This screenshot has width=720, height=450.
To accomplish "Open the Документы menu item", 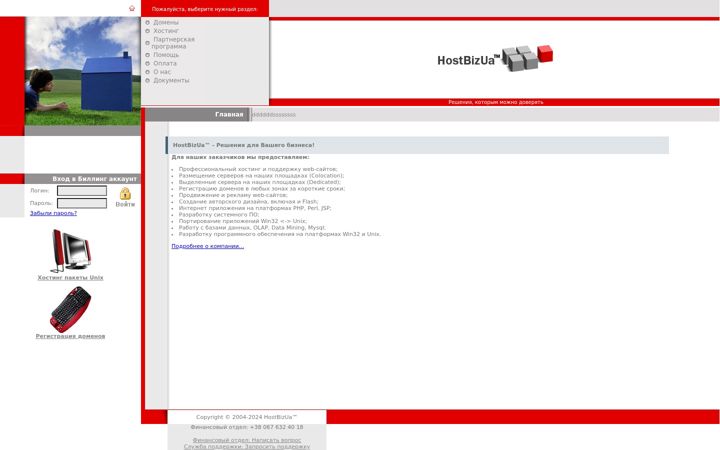I will point(171,80).
